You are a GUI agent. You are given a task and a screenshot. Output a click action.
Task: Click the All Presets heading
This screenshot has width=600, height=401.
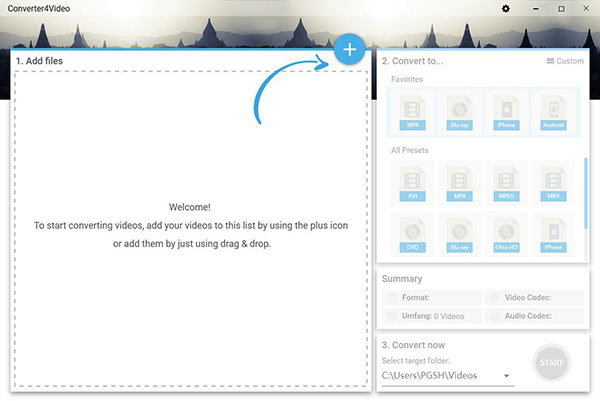[409, 150]
